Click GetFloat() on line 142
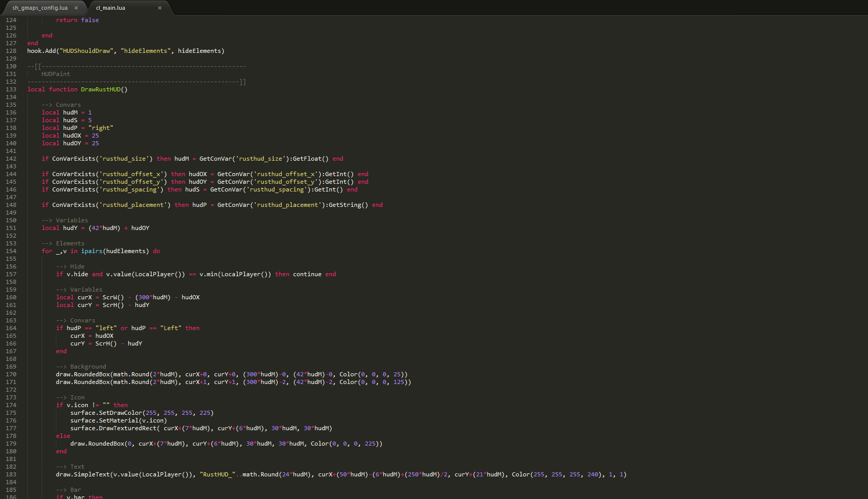The width and height of the screenshot is (868, 499). coord(311,159)
